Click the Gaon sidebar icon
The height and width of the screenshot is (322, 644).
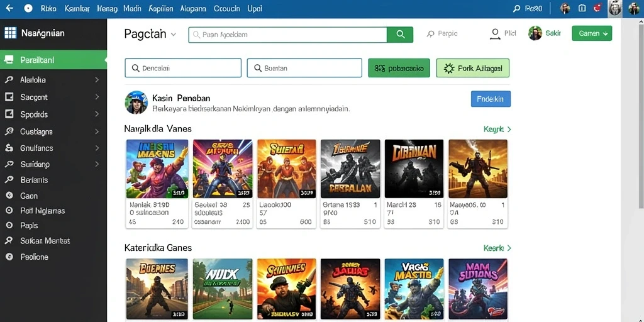click(x=9, y=196)
